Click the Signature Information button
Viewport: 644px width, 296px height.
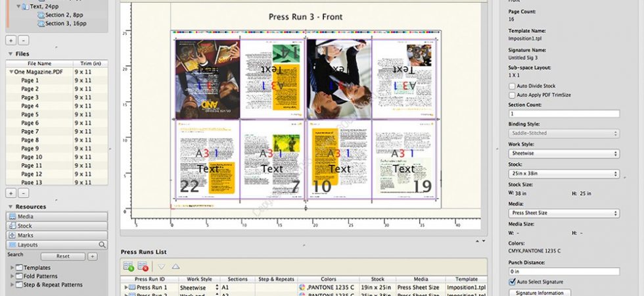coord(540,293)
